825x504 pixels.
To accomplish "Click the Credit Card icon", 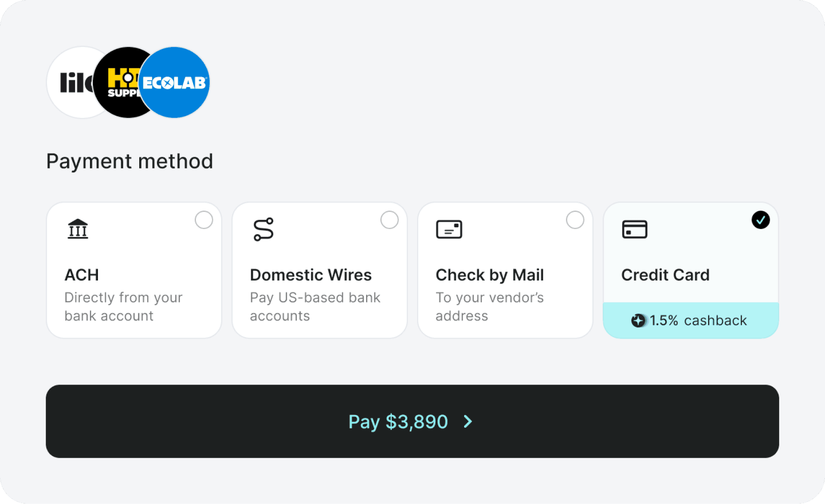I will click(635, 230).
